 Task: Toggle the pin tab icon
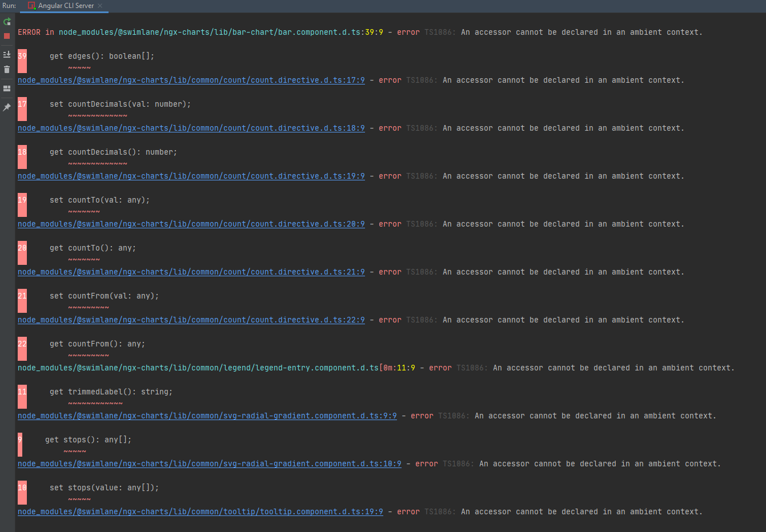pos(7,107)
